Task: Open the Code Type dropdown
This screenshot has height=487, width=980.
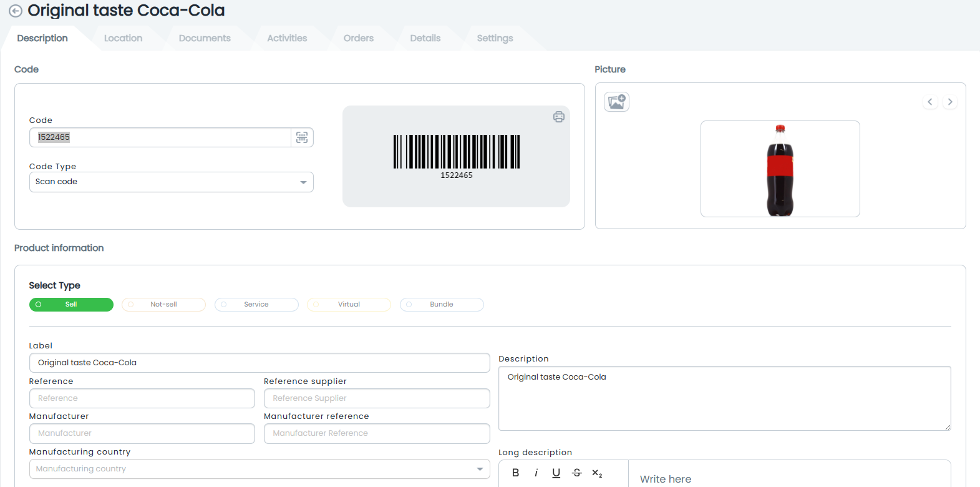Action: click(172, 182)
